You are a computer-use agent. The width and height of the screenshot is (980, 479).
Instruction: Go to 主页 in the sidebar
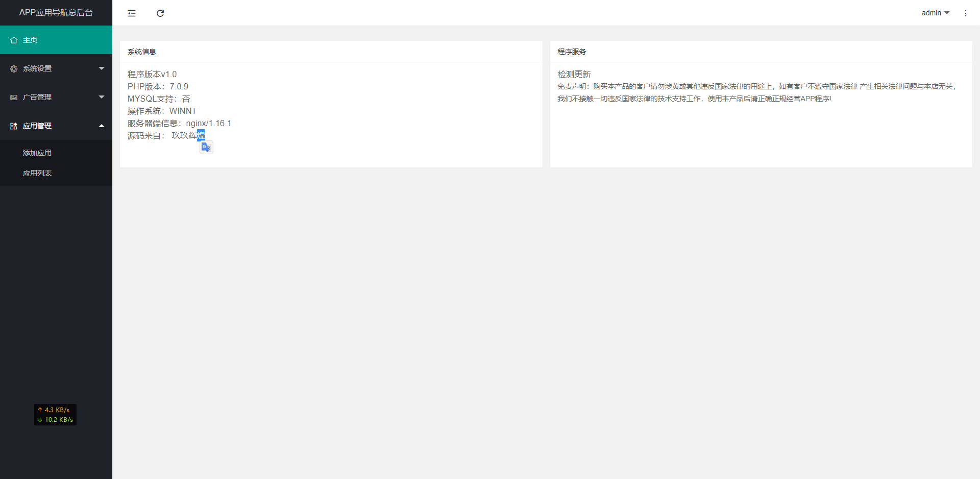click(x=56, y=40)
